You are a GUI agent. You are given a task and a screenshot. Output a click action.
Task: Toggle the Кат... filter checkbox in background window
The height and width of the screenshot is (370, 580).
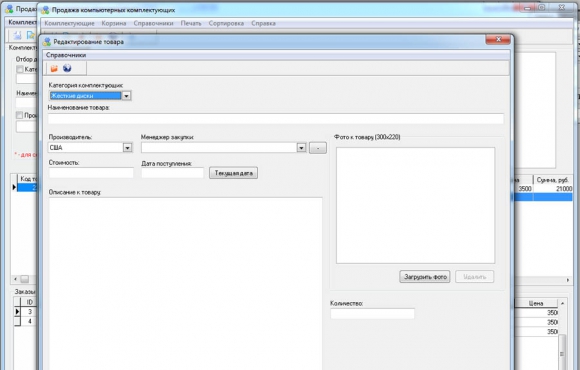click(20, 69)
